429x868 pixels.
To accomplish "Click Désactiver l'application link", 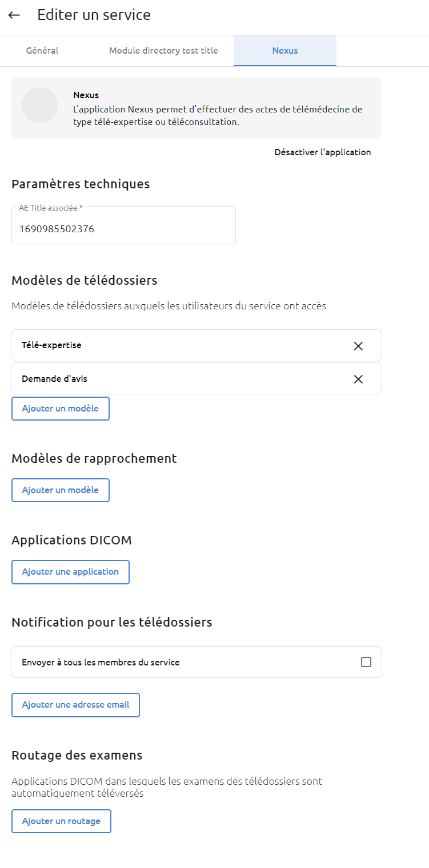I will click(323, 152).
